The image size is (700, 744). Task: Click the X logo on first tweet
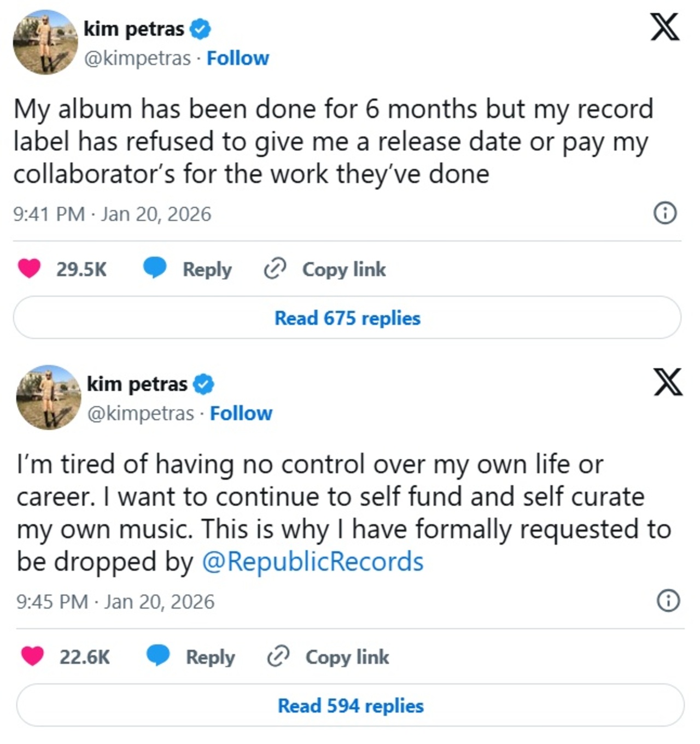click(x=664, y=27)
